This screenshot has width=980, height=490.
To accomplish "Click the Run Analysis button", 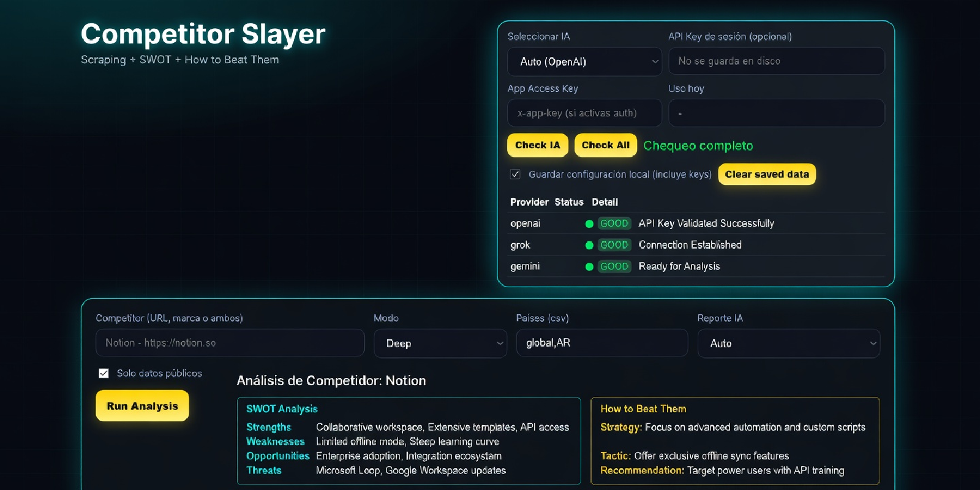I will (x=142, y=406).
